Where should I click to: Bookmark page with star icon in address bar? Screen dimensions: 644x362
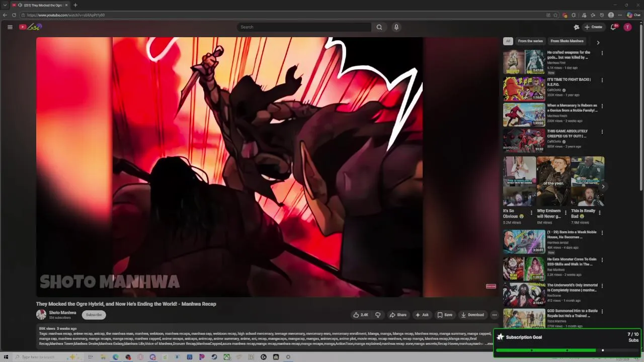pos(555,15)
